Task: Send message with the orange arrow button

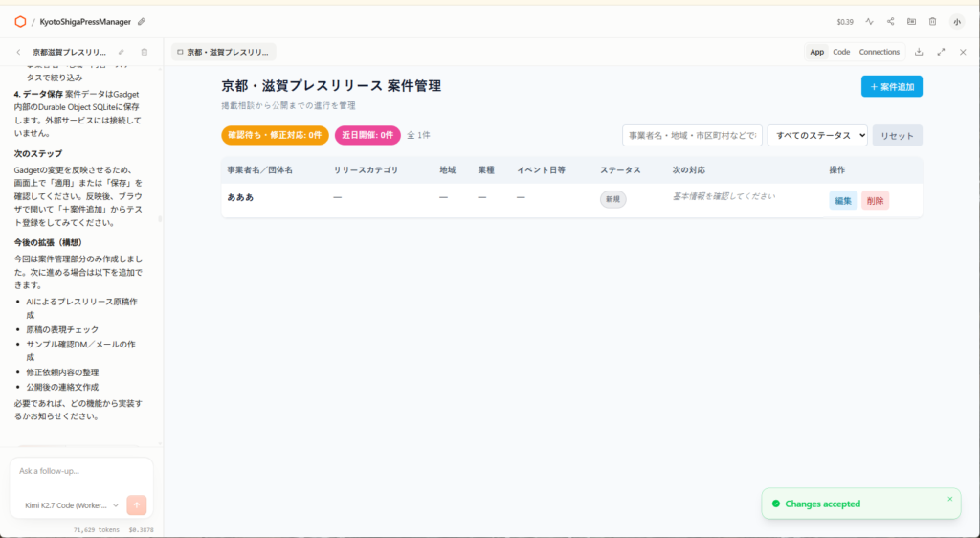Action: click(x=136, y=504)
